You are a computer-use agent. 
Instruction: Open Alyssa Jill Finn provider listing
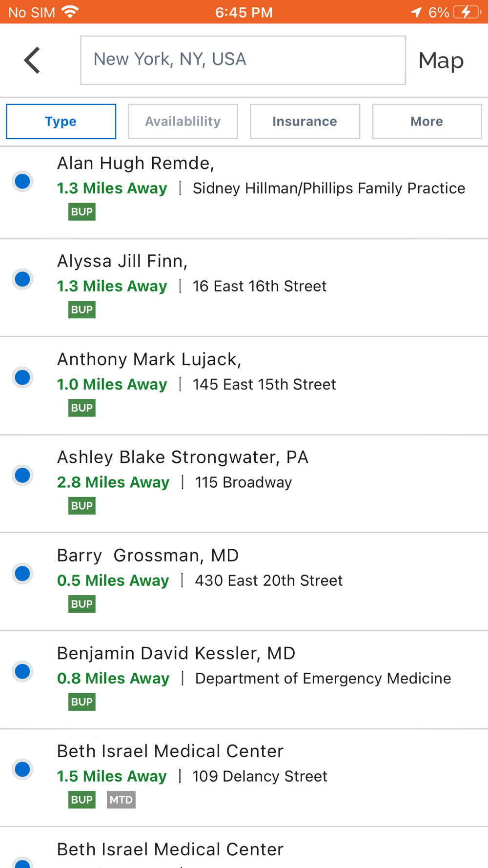click(x=122, y=261)
